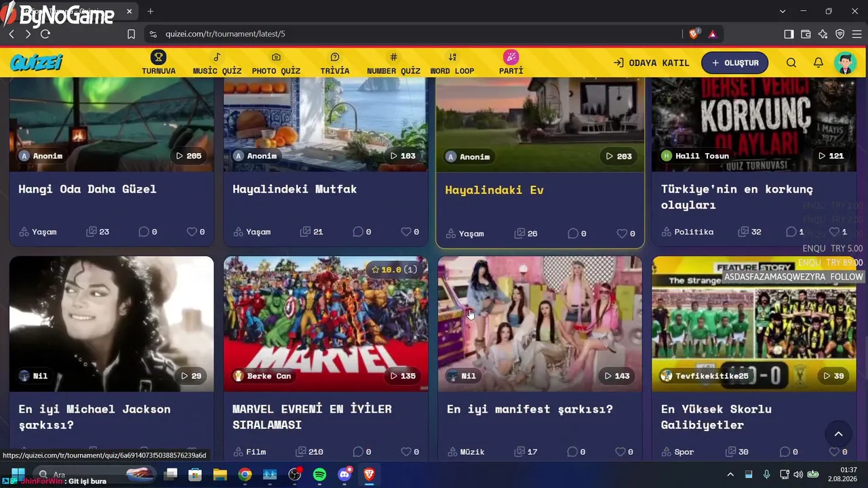Open Brave Leo AI assistant
The width and height of the screenshot is (868, 488).
pos(823,34)
